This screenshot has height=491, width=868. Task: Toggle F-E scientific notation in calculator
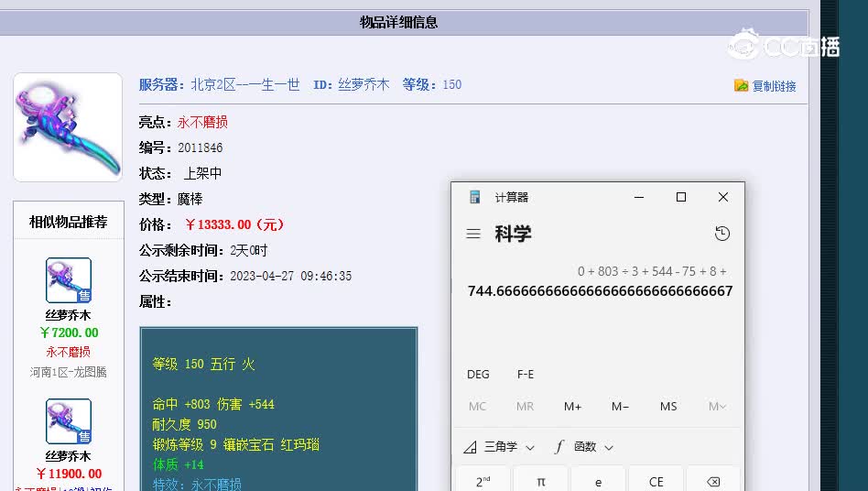pos(526,374)
